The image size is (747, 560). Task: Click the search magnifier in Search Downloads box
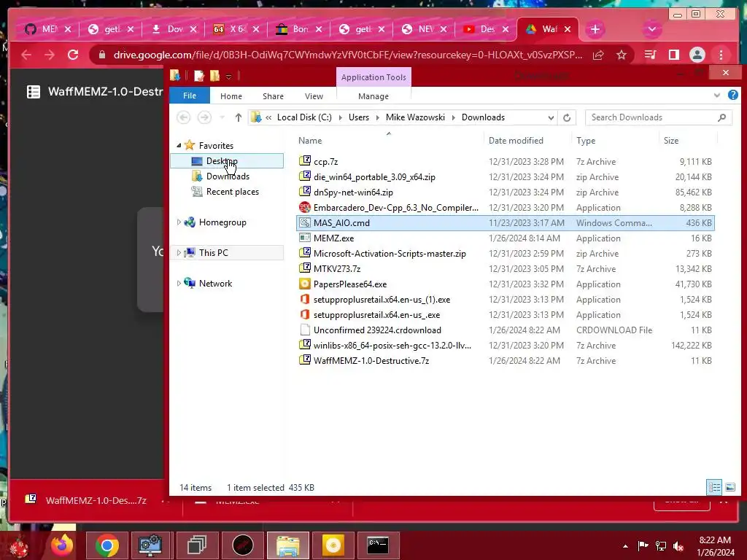(x=721, y=117)
